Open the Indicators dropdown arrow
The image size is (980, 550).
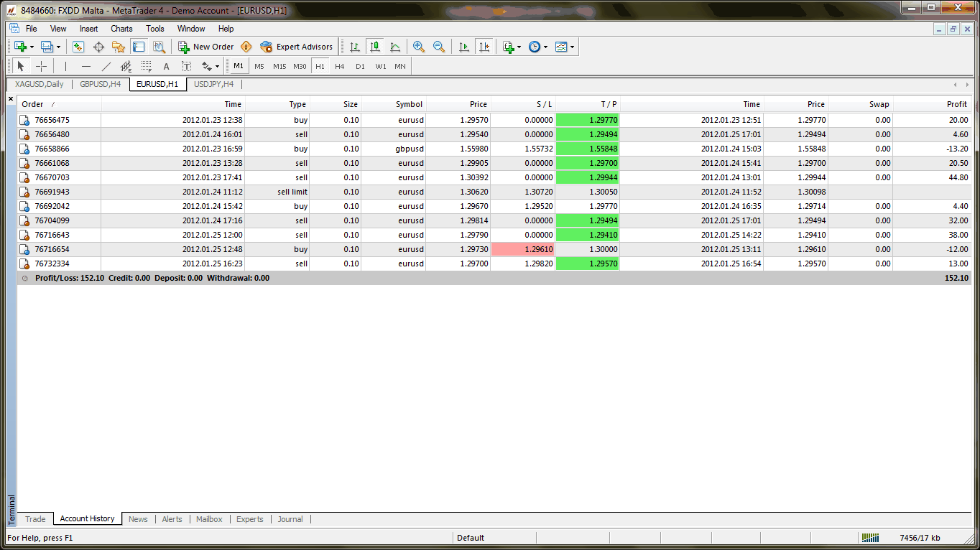point(519,47)
